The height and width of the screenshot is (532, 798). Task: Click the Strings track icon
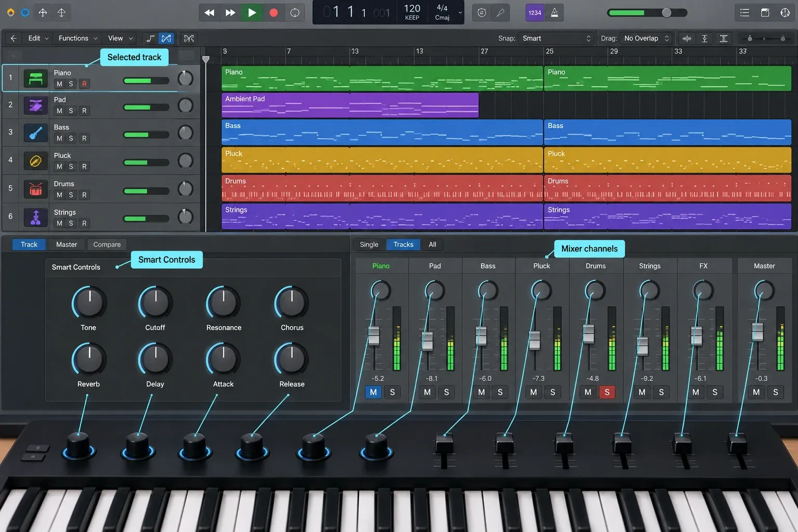[x=35, y=217]
